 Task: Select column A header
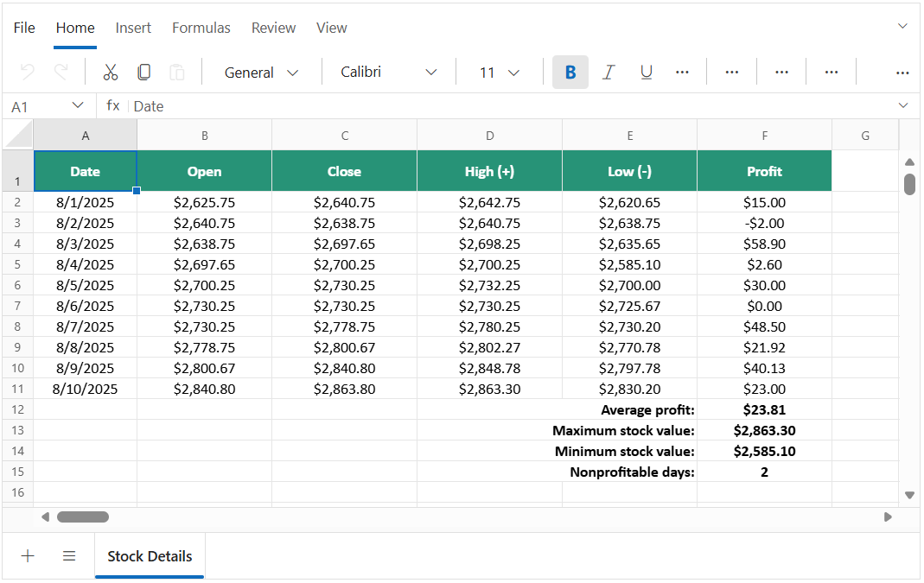point(86,136)
